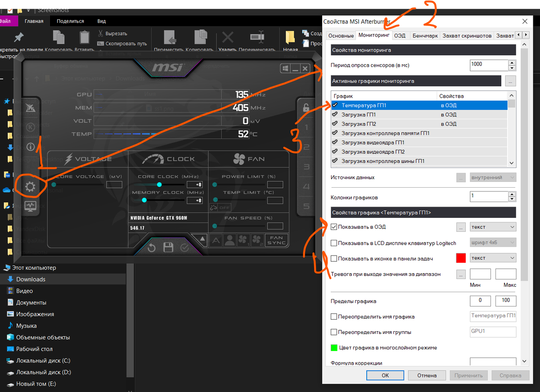540x392 pixels.
Task: Select profile slot 1 in Afterburner
Action: click(x=306, y=128)
